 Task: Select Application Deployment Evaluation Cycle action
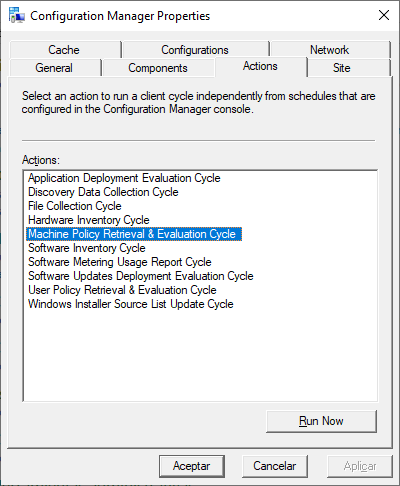[124, 178]
